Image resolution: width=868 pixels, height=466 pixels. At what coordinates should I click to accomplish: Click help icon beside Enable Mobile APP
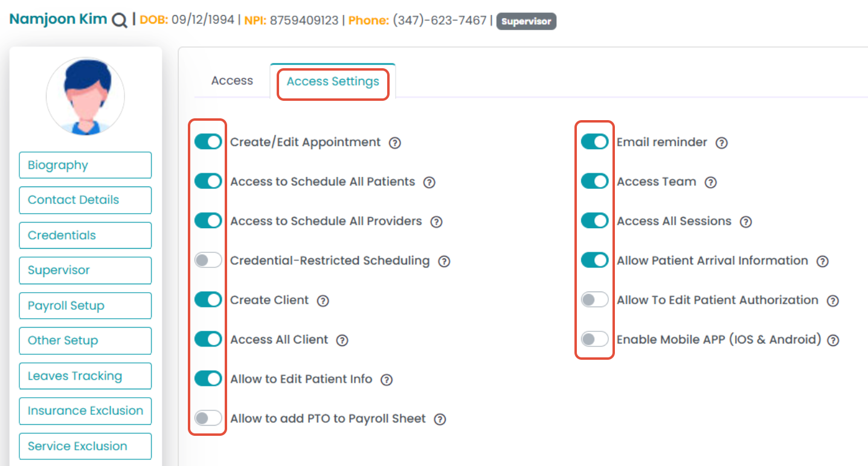pos(833,340)
